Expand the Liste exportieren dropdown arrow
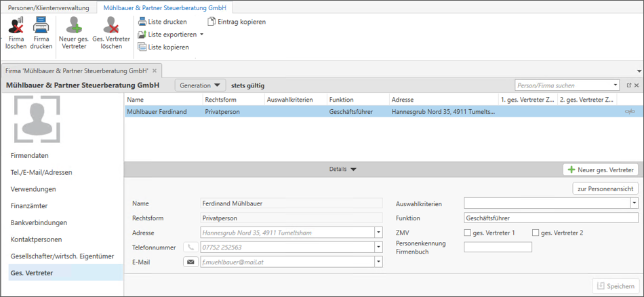The image size is (644, 297). [201, 35]
